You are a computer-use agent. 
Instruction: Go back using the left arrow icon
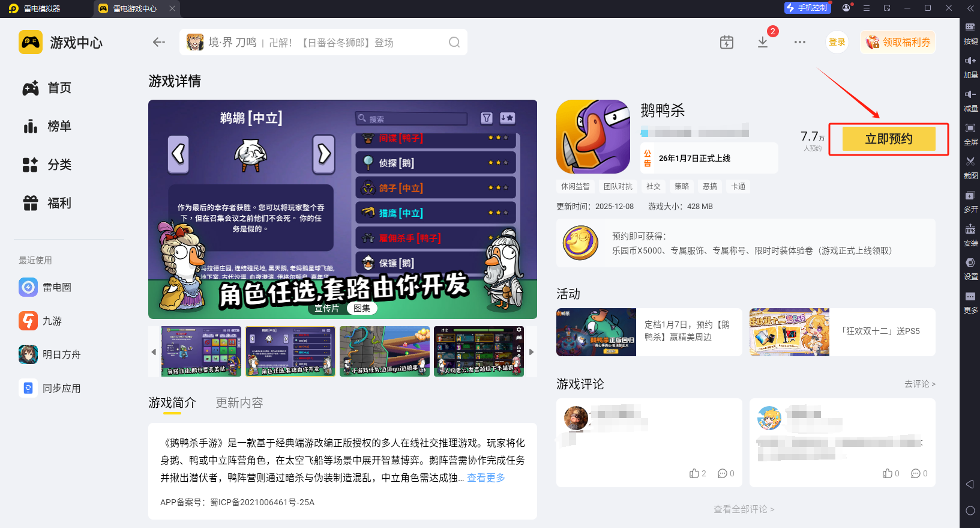[x=159, y=42]
